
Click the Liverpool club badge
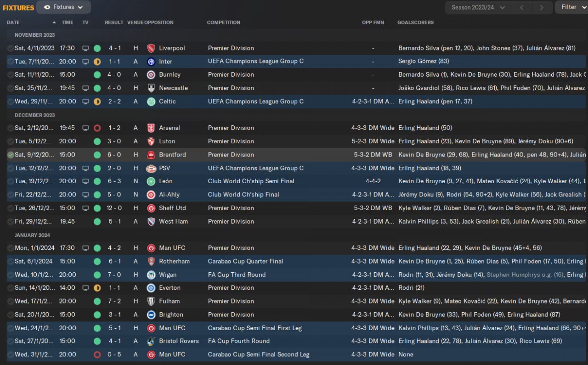(x=151, y=48)
